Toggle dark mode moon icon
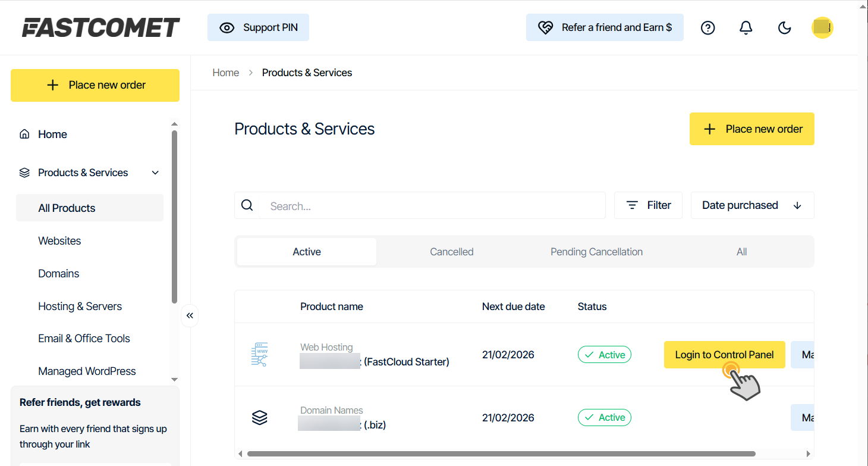 pyautogui.click(x=784, y=27)
